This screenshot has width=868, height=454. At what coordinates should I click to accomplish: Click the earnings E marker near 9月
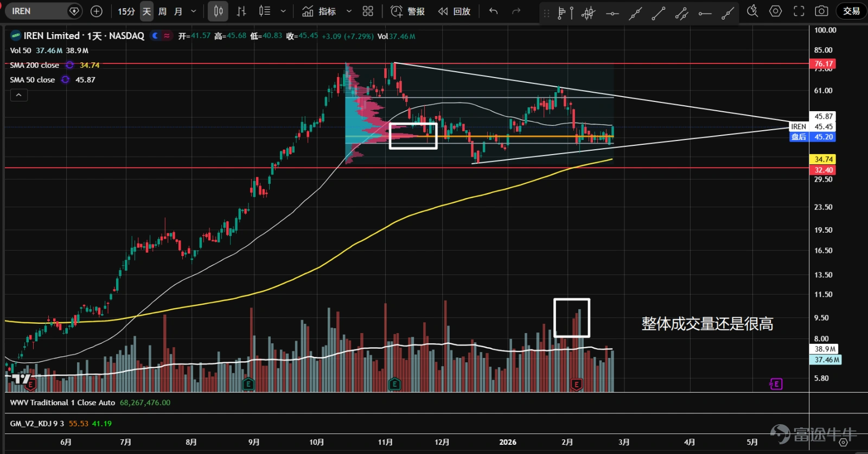click(248, 385)
